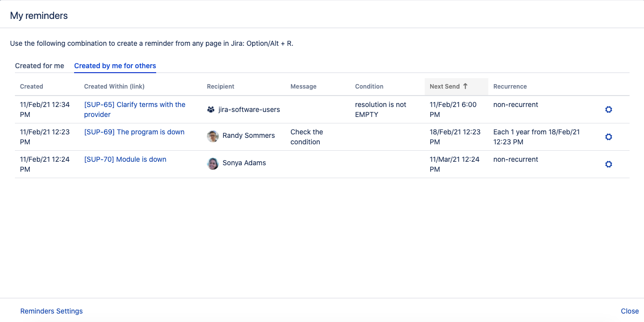The width and height of the screenshot is (644, 322).
Task: Open gear menu for SUP-65 reminder
Action: pyautogui.click(x=608, y=109)
